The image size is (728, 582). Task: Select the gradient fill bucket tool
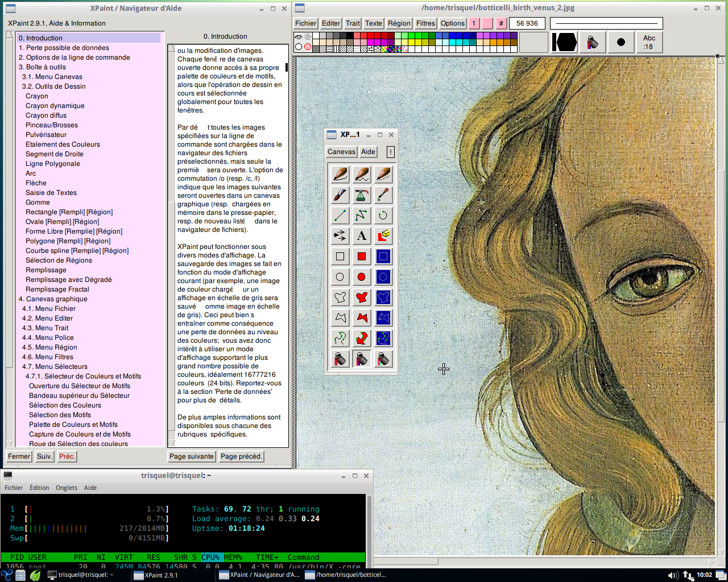(x=362, y=359)
